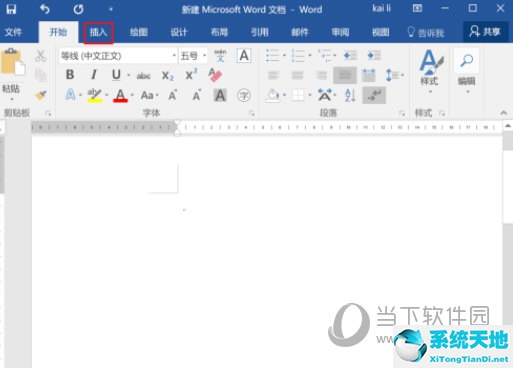Click the decrease indent icon
This screenshot has width=513, height=368.
pyautogui.click(x=350, y=55)
